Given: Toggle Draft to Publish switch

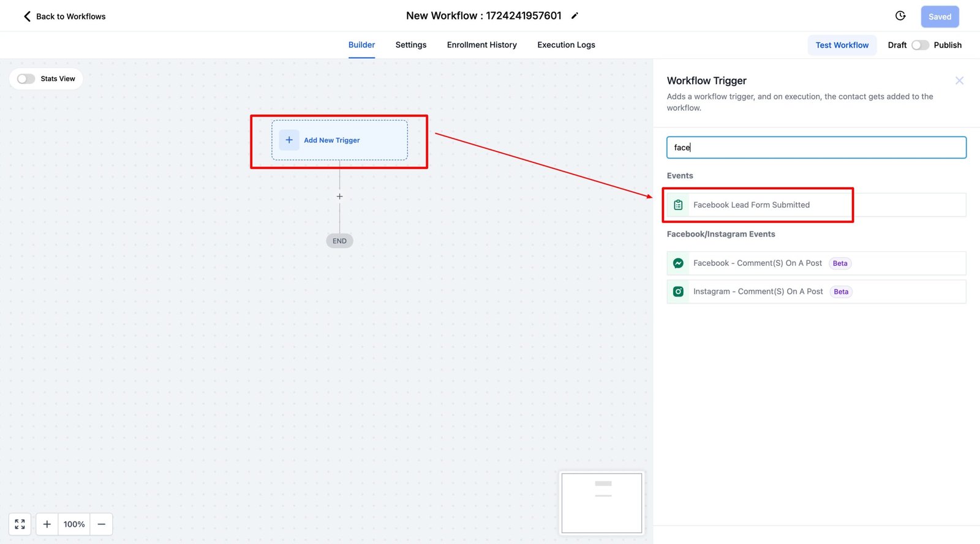Looking at the screenshot, I should pos(920,45).
